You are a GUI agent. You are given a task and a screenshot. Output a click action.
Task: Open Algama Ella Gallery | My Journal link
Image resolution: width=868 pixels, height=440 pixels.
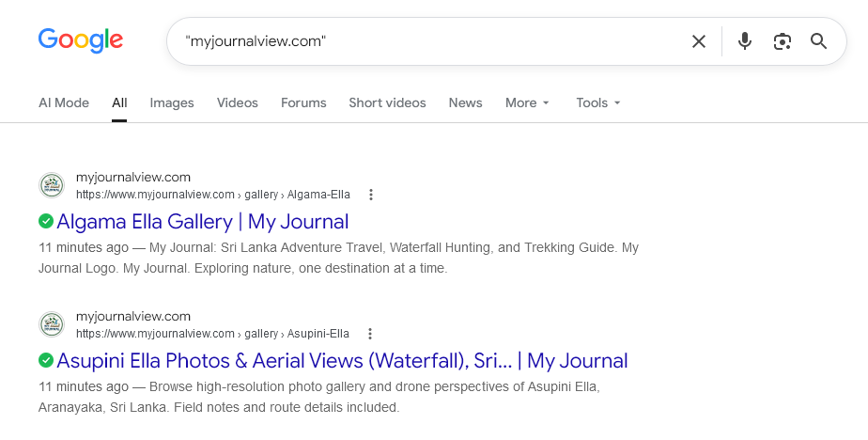tap(203, 222)
